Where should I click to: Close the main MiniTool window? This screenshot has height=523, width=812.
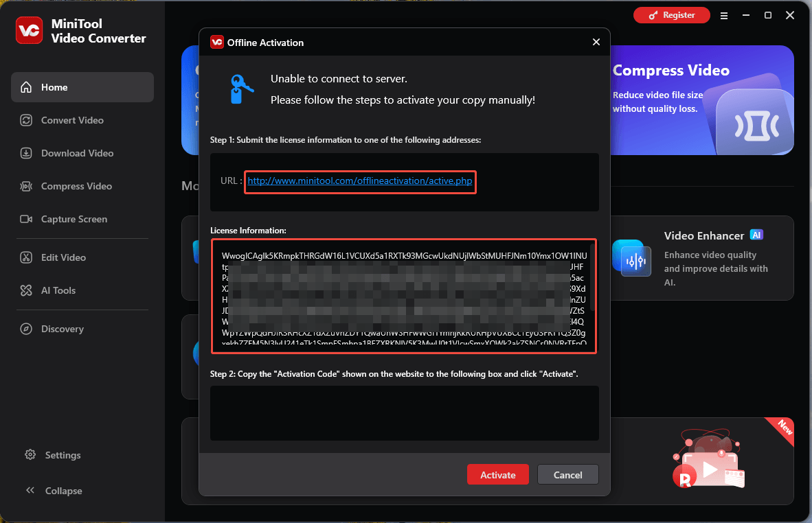[790, 16]
